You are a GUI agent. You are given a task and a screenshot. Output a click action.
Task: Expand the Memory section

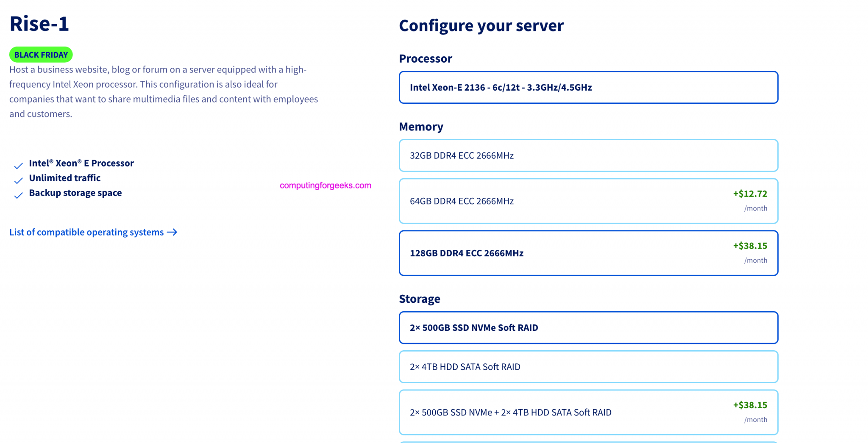click(421, 126)
